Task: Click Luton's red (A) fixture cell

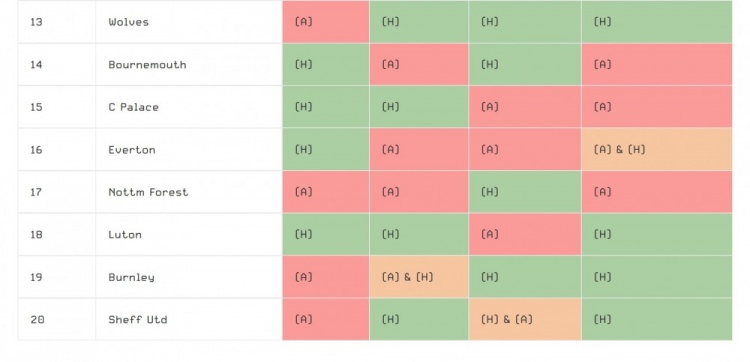Action: click(525, 235)
